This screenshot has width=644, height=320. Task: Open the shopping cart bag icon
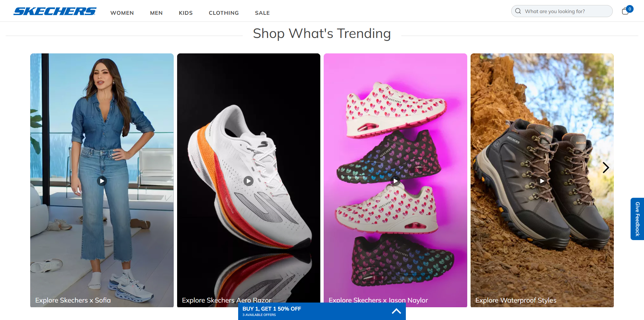coord(625,11)
